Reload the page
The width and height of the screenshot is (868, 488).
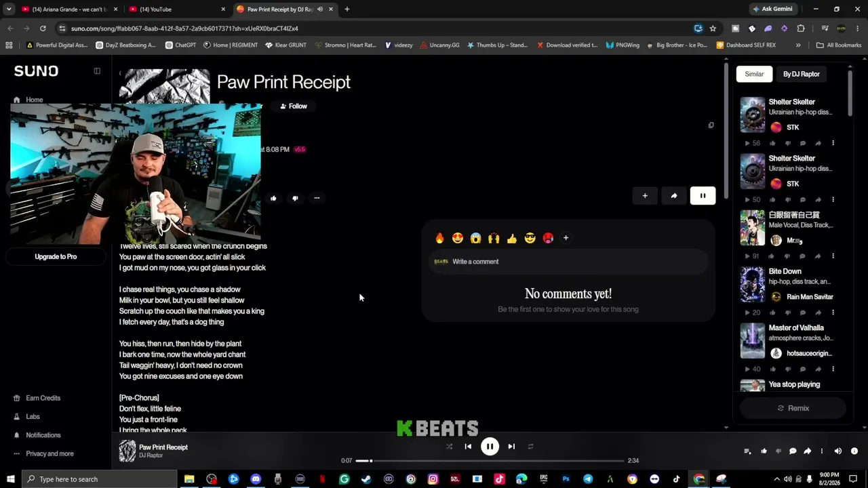coord(43,28)
